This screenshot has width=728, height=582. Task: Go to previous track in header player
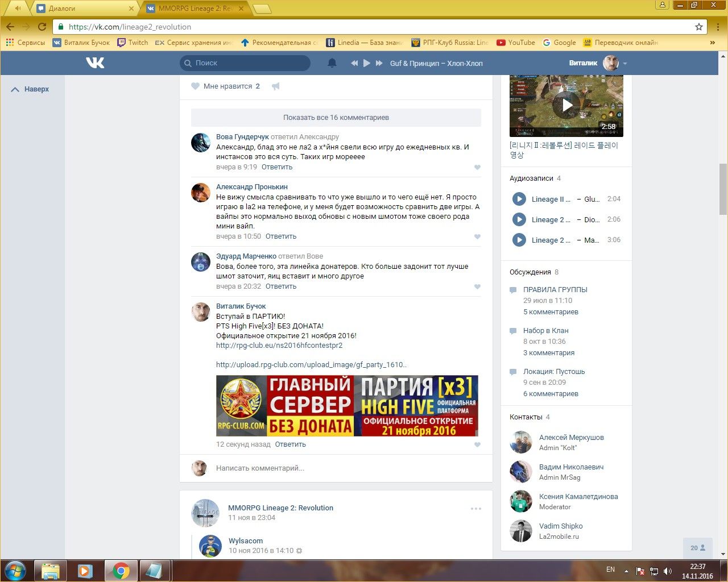point(354,63)
